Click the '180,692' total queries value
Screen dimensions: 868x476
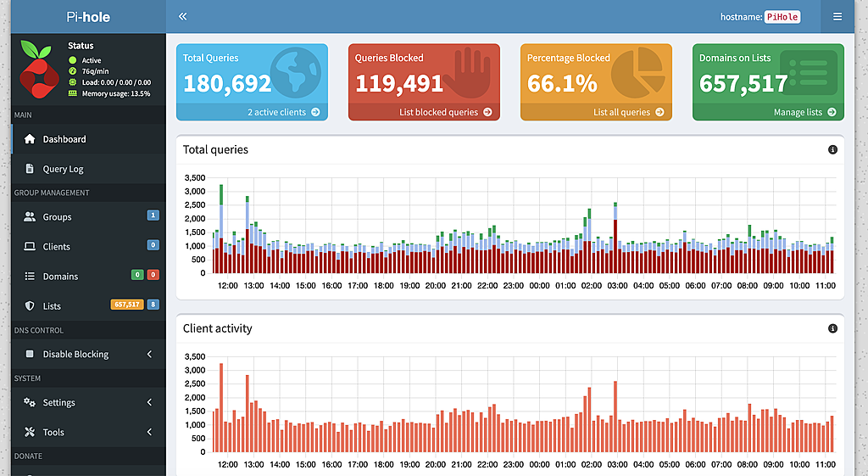click(227, 84)
